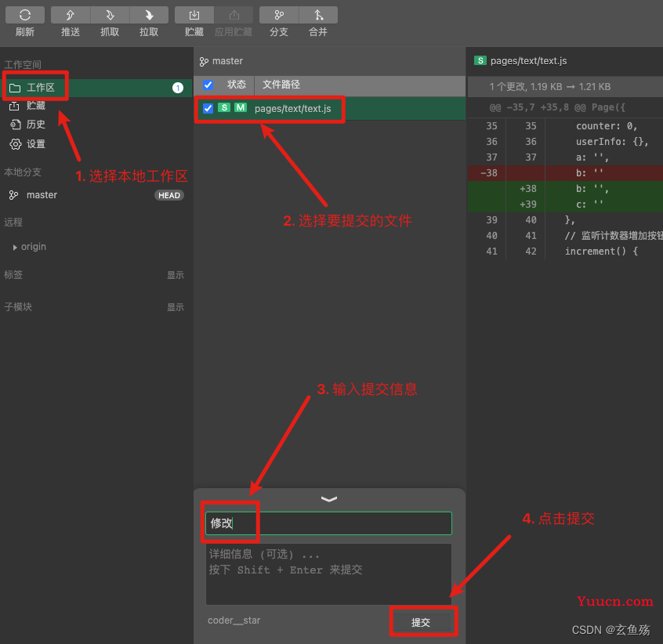This screenshot has width=663, height=644.
Task: Click the Apply Stash (应用贮藏) toolbar icon
Action: click(x=234, y=15)
